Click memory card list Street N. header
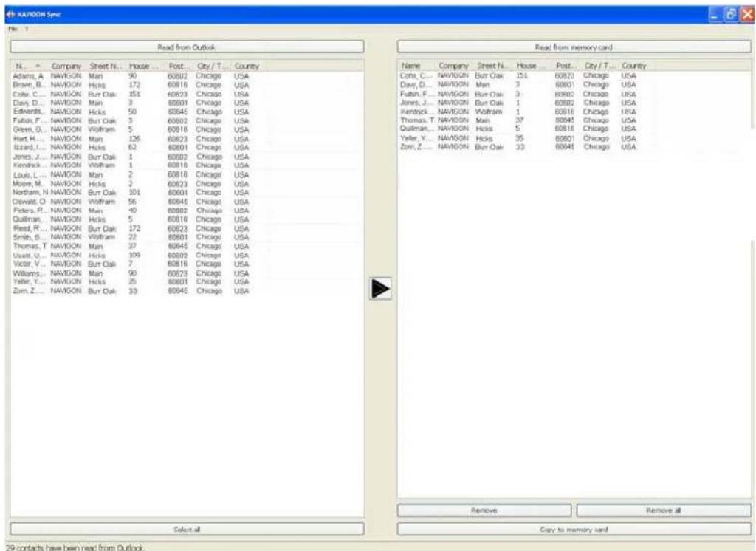Viewport: 756px width, 551px height. [492, 65]
